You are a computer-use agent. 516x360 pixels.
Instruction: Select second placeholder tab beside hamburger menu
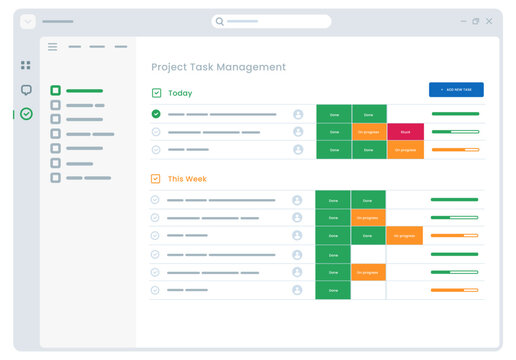coord(97,47)
